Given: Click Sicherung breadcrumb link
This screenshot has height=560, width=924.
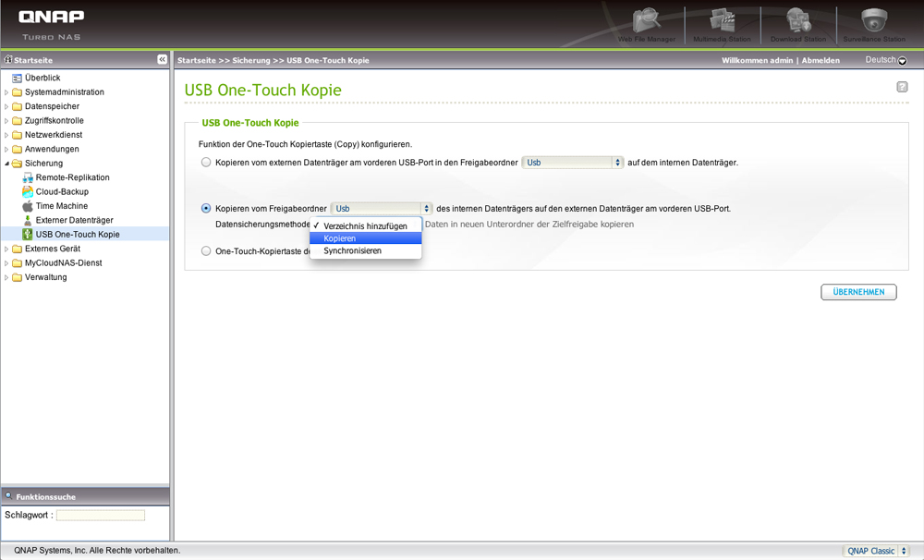Looking at the screenshot, I should (251, 60).
